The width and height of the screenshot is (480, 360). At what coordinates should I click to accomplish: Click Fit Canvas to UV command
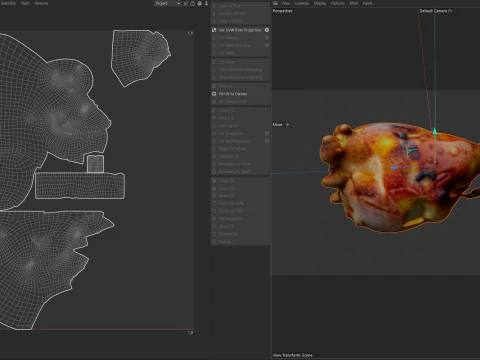click(233, 102)
